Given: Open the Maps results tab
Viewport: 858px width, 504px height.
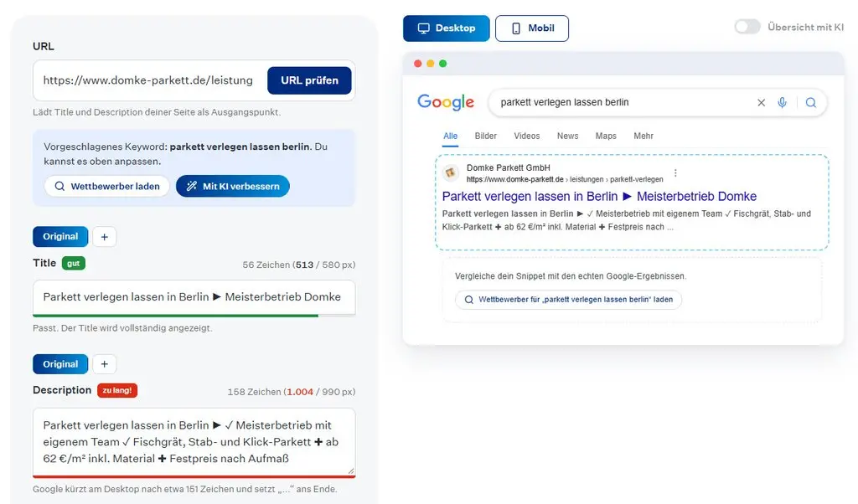Looking at the screenshot, I should click(x=606, y=136).
